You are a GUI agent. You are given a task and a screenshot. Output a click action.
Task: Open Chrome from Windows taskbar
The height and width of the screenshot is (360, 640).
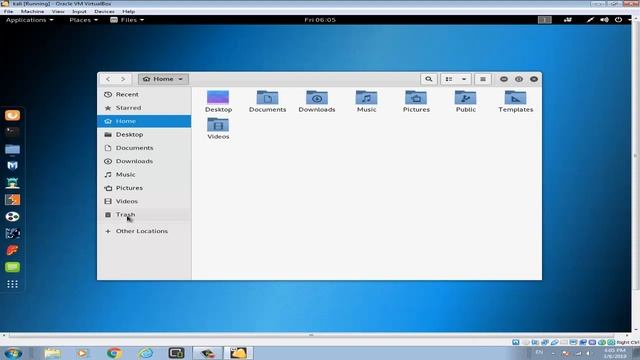tap(114, 353)
